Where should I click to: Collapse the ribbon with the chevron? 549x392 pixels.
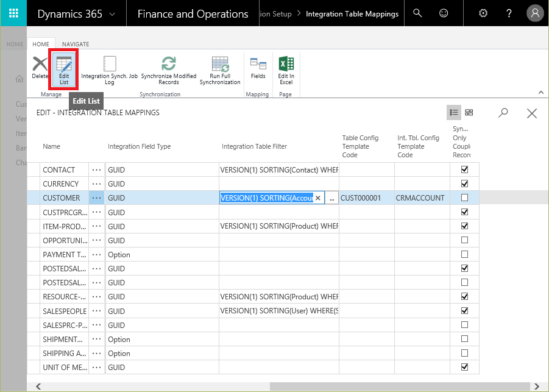click(541, 93)
